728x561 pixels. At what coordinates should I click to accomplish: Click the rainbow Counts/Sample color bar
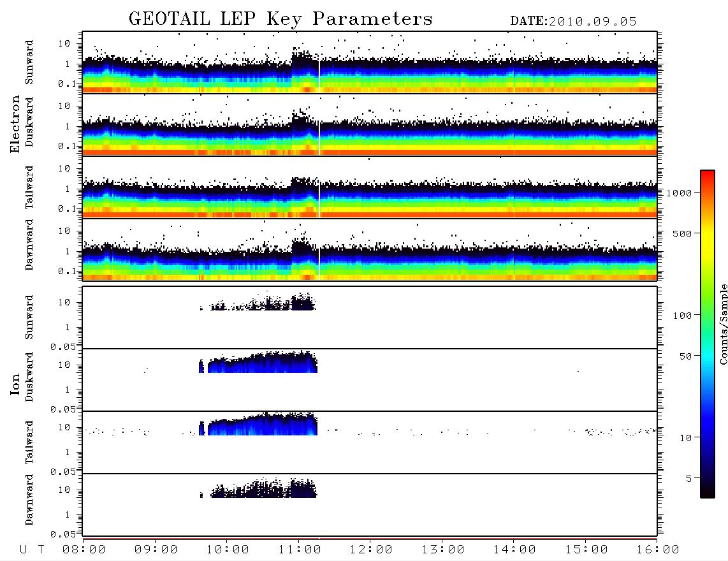(x=707, y=334)
